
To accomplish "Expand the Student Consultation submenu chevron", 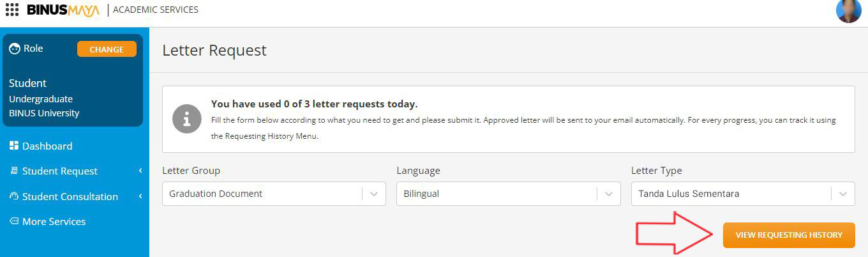I will [x=140, y=196].
